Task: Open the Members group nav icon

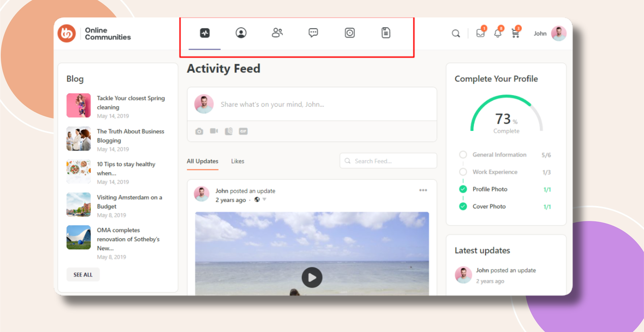Action: point(277,33)
